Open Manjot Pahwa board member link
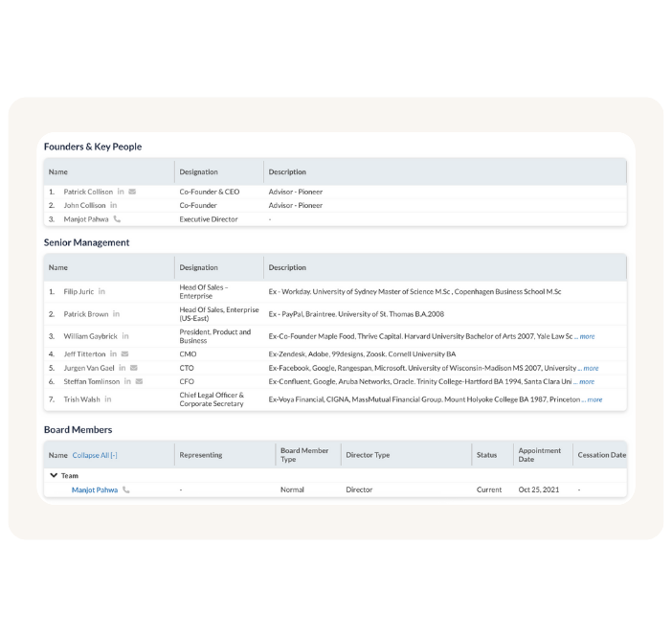The height and width of the screenshot is (637, 672). (x=95, y=489)
